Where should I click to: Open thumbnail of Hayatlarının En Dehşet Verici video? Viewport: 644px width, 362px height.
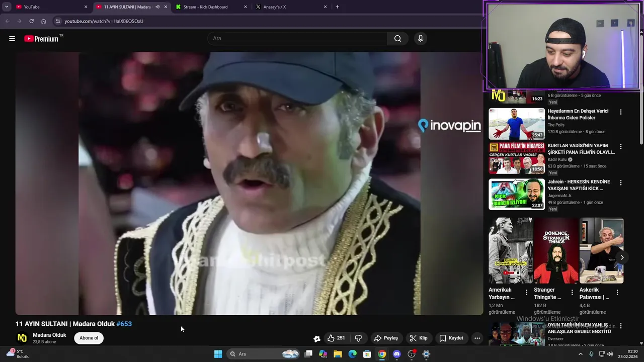tap(517, 124)
